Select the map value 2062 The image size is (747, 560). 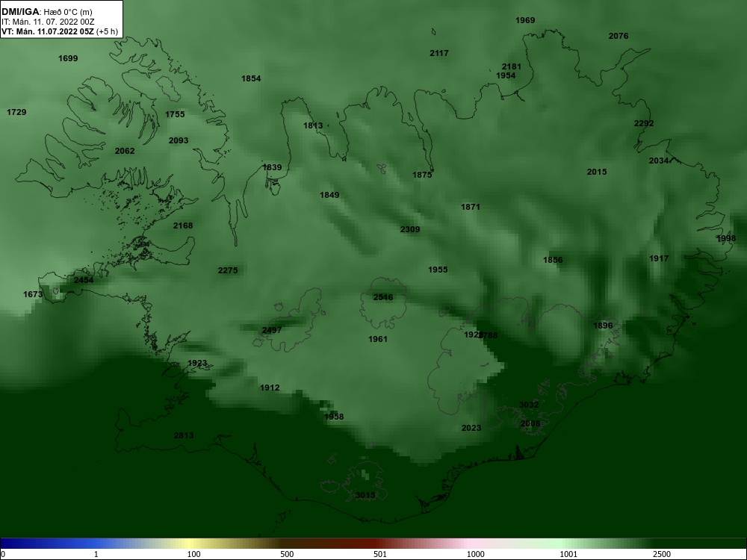click(x=125, y=151)
